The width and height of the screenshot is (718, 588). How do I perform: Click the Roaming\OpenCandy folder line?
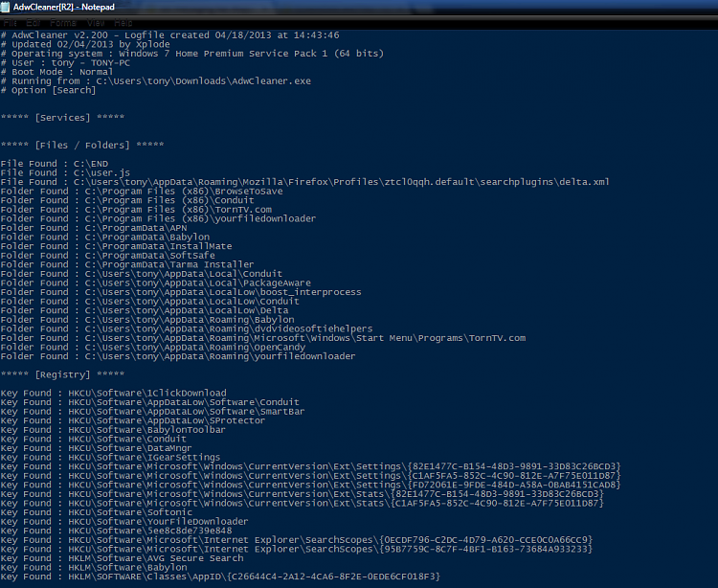coord(153,347)
